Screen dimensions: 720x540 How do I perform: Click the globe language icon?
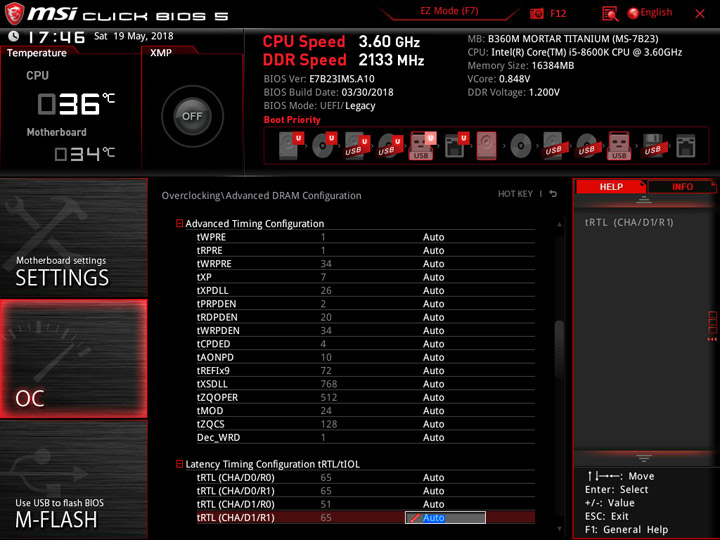(x=633, y=13)
